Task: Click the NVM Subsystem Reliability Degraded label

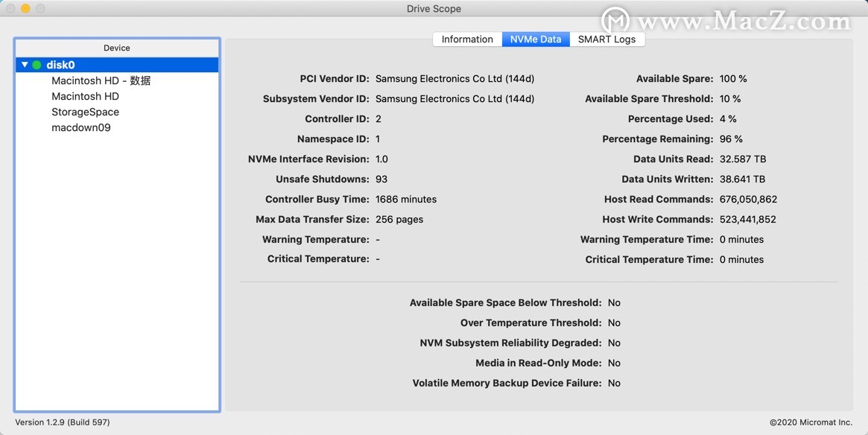Action: [x=510, y=343]
